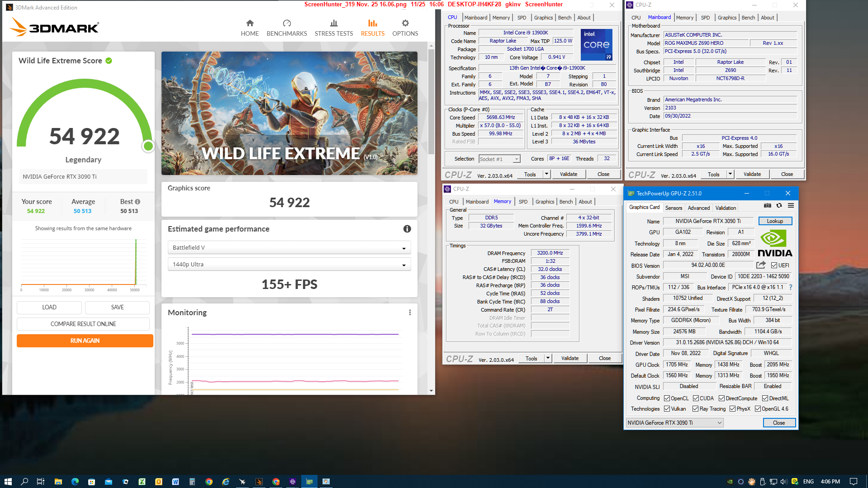Click the RUN AGAIN button
This screenshot has height=488, width=868.
tap(85, 341)
